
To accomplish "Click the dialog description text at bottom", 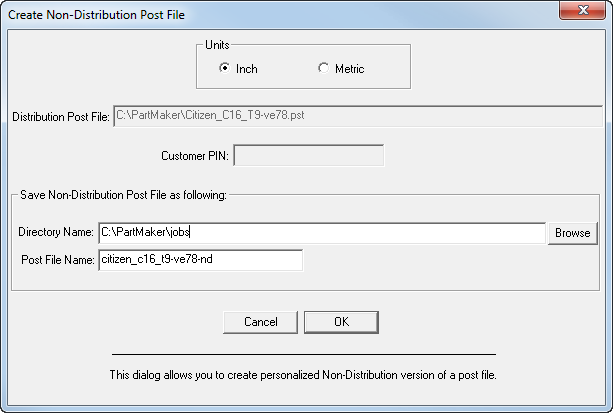I will pos(302,376).
